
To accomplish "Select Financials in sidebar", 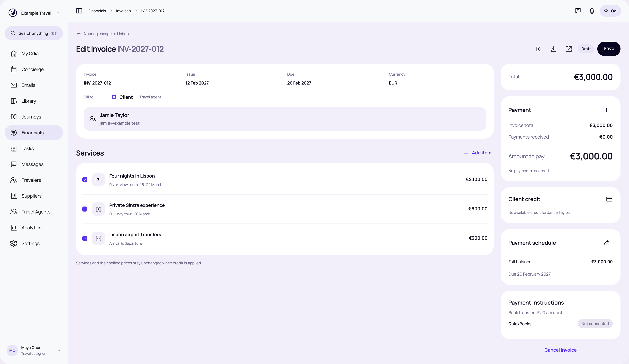I will [34, 133].
